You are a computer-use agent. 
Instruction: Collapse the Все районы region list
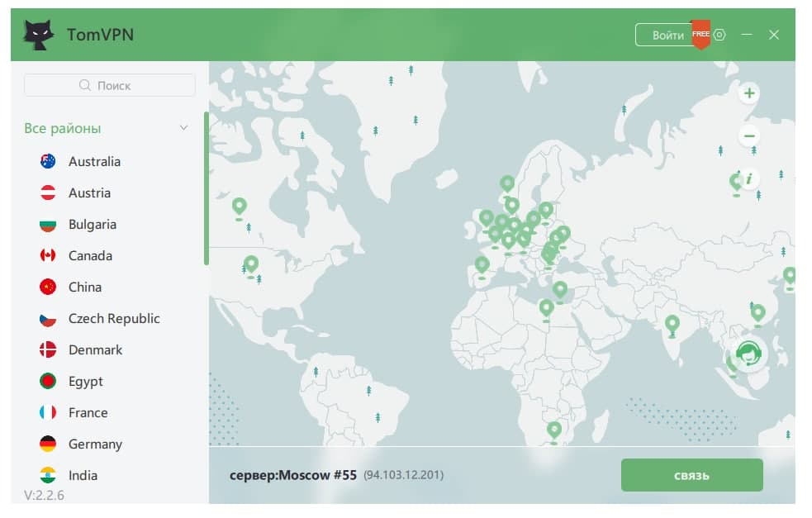pos(184,128)
